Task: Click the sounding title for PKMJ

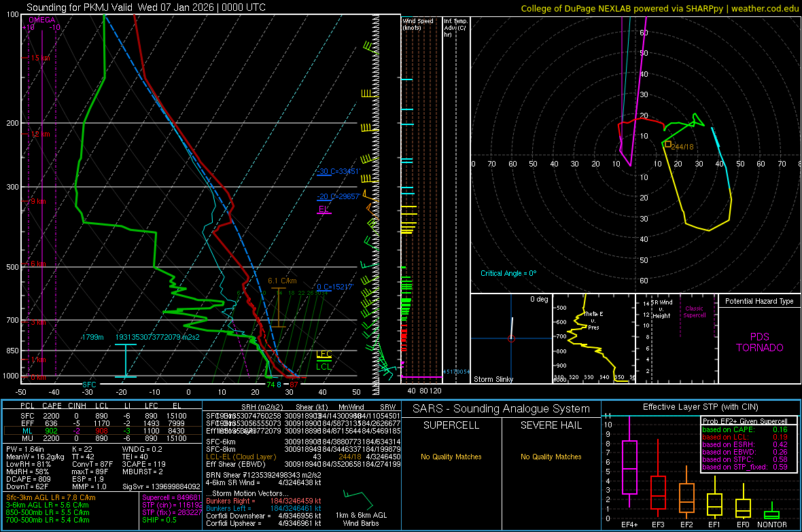Action: coord(145,7)
